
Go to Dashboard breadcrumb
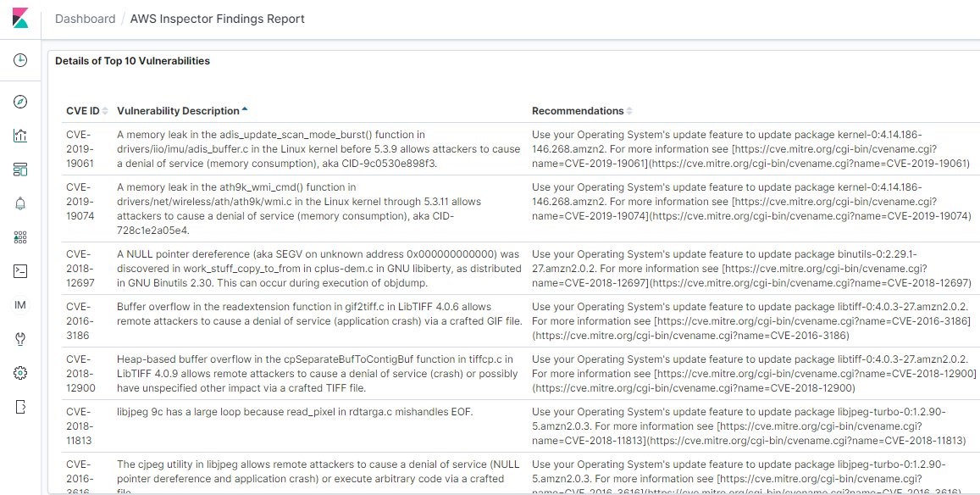tap(85, 19)
